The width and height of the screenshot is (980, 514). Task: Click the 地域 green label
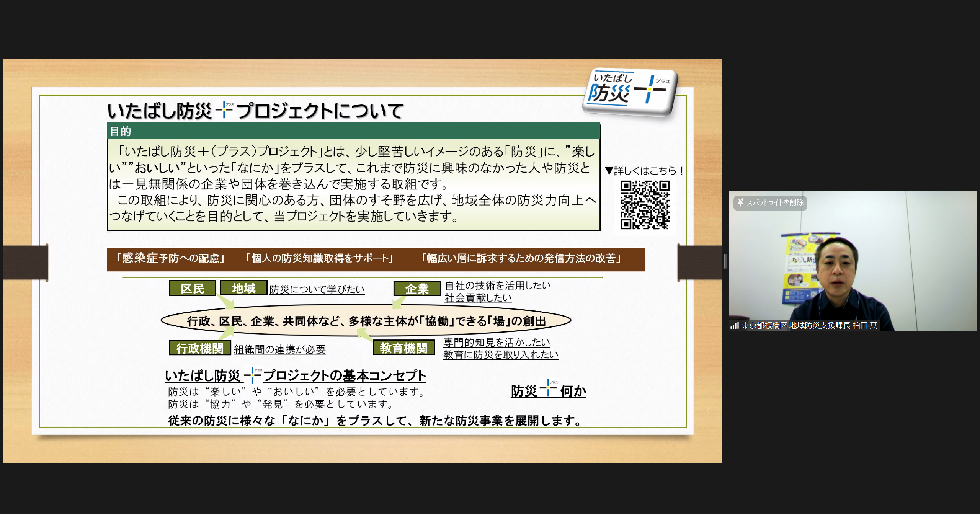click(x=243, y=288)
